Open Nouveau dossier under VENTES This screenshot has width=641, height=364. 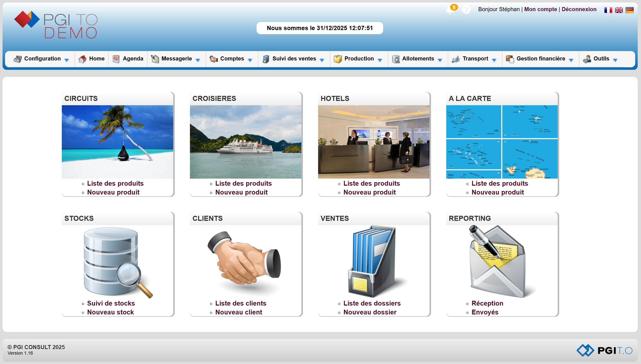[370, 312]
